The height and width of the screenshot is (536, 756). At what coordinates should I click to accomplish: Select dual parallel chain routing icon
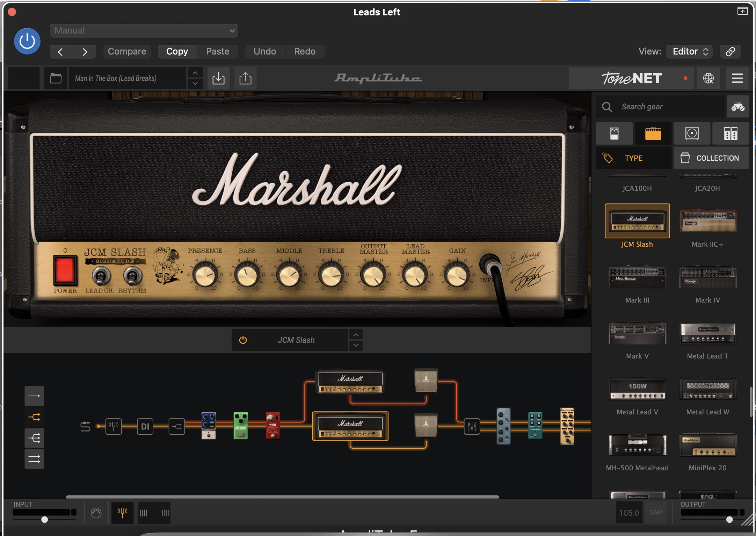coord(34,459)
